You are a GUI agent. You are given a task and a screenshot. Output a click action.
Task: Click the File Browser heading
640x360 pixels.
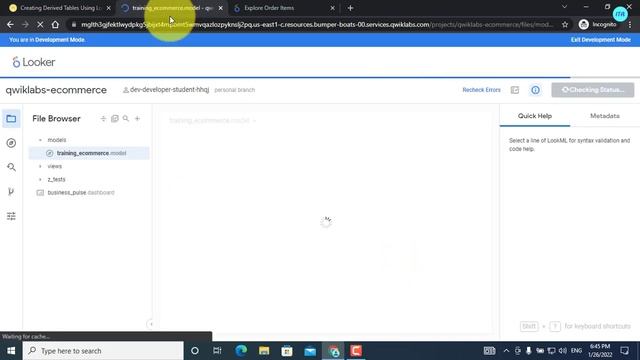[x=56, y=118]
